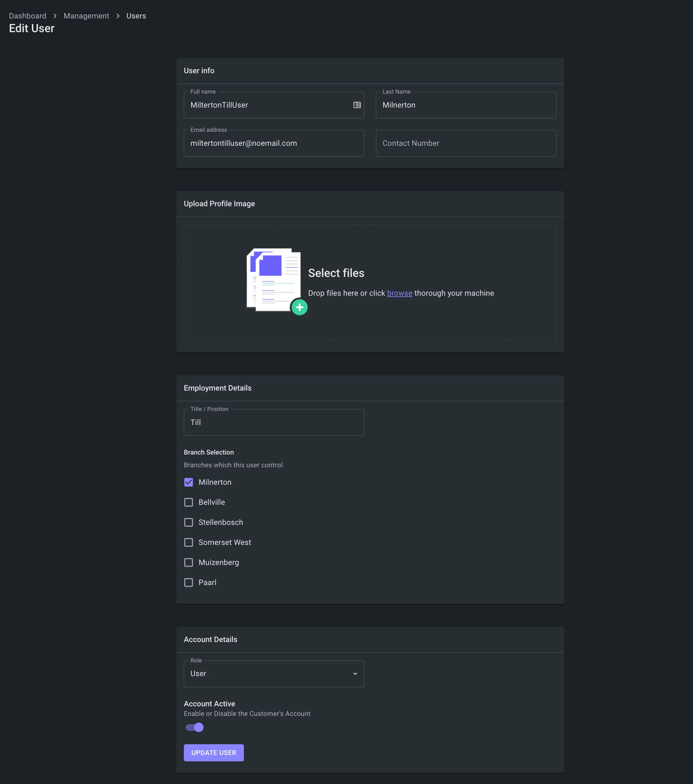Open the Role dropdown
693x784 pixels.
click(274, 674)
